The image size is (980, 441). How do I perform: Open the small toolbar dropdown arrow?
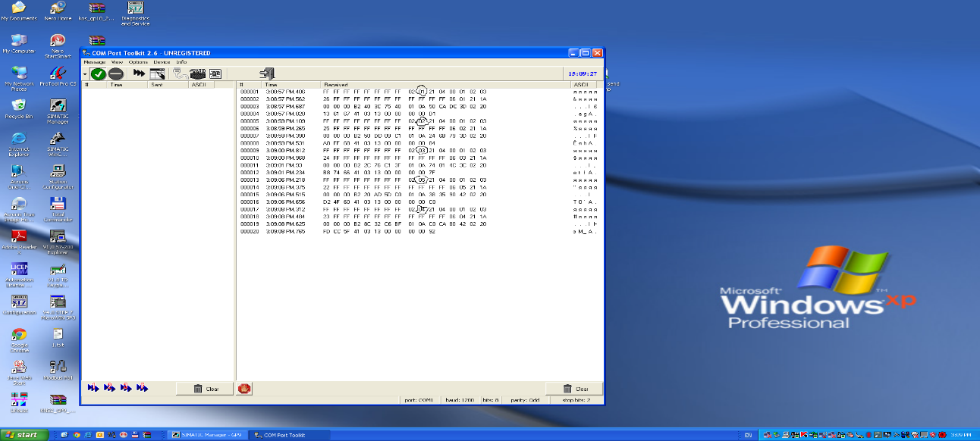tap(85, 74)
